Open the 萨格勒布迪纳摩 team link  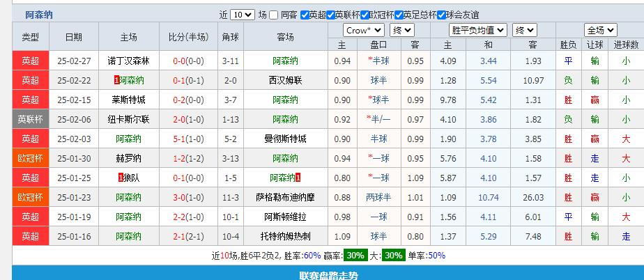pos(286,198)
